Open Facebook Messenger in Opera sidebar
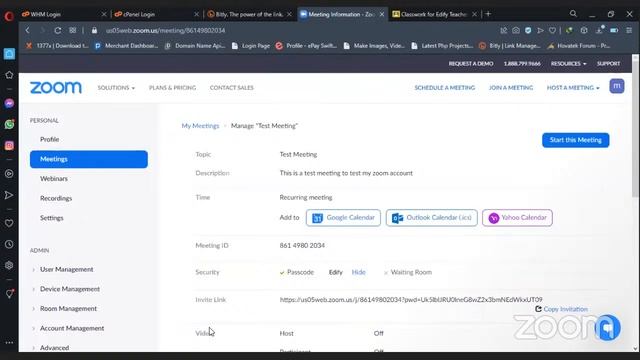Image resolution: width=640 pixels, height=360 pixels. click(x=9, y=103)
